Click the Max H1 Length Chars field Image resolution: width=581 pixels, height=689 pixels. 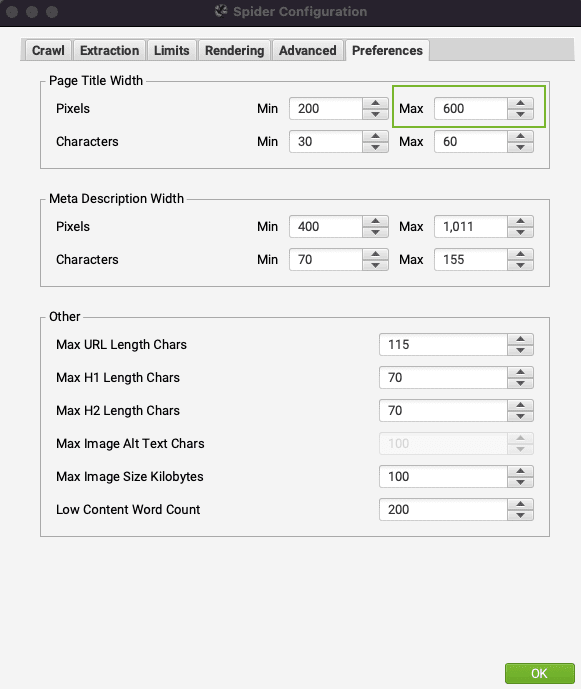(443, 377)
